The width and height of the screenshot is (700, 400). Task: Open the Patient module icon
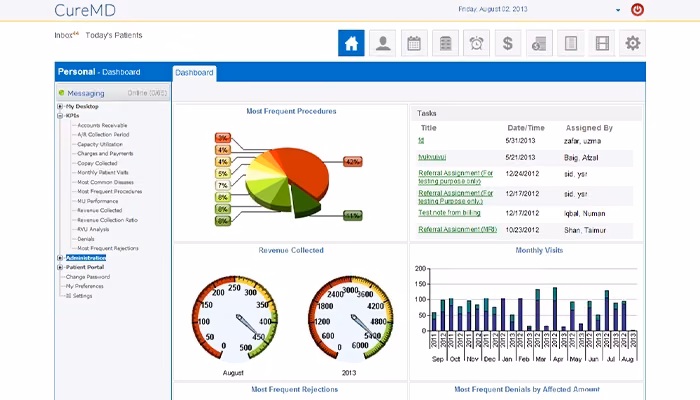383,43
